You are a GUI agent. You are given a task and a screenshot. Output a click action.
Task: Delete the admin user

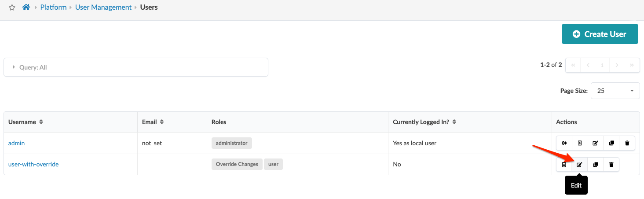click(x=627, y=143)
